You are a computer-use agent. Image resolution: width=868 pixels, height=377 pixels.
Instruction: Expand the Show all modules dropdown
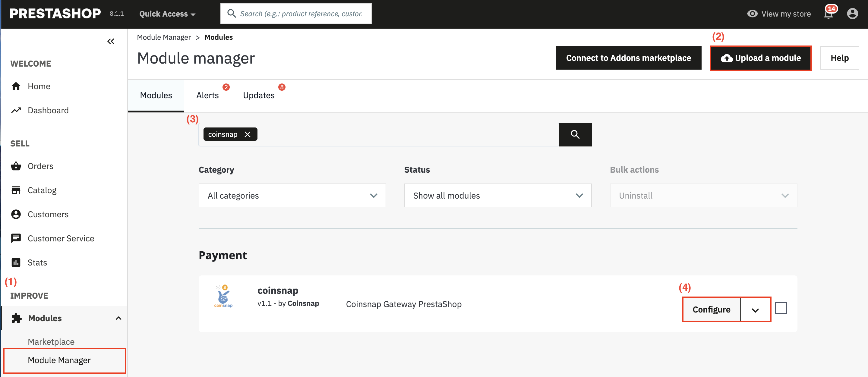pyautogui.click(x=497, y=195)
